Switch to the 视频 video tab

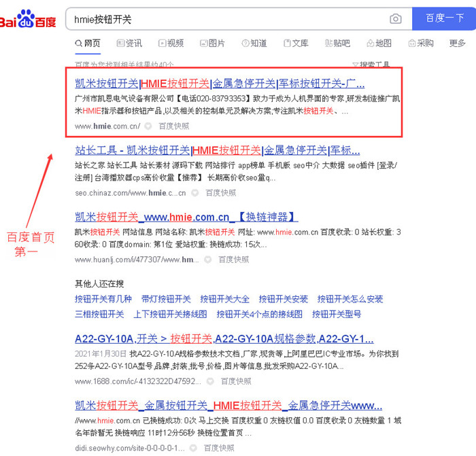click(x=171, y=43)
